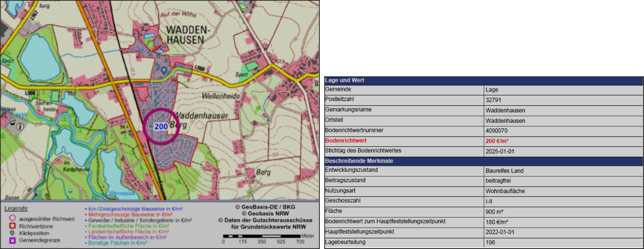Click the legend label 'ausgewählter Richtwert'
Screen dimensions: 644x249
pyautogui.click(x=47, y=219)
